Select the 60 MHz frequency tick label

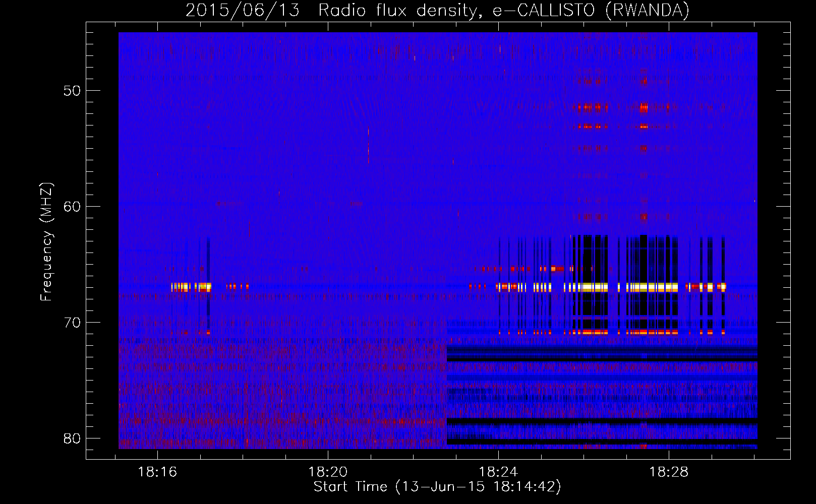tap(72, 207)
